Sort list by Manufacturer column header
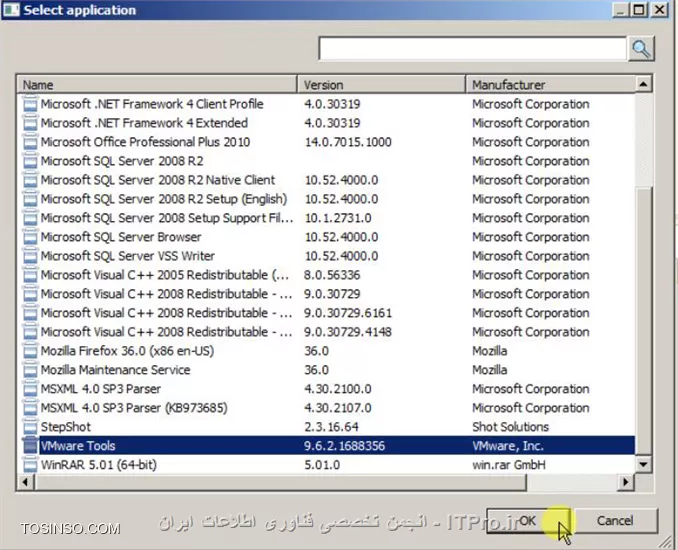 tap(550, 85)
